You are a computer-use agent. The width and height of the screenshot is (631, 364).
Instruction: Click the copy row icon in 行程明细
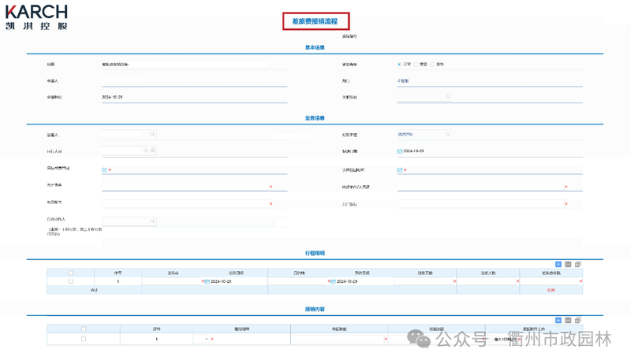[x=577, y=265]
